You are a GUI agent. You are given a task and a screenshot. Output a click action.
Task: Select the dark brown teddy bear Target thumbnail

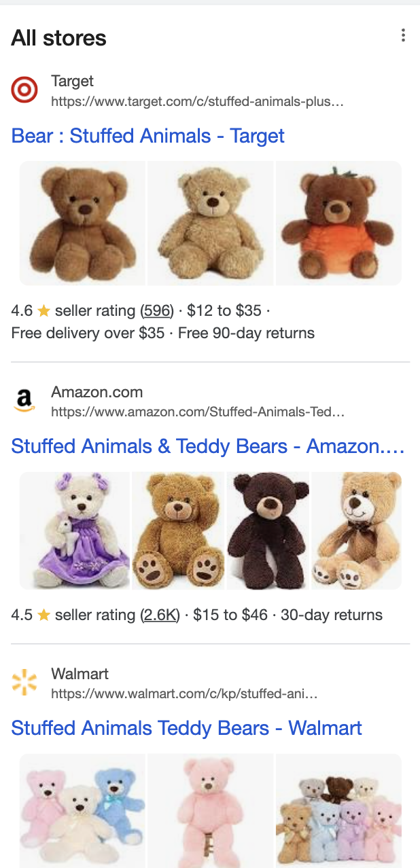click(82, 223)
